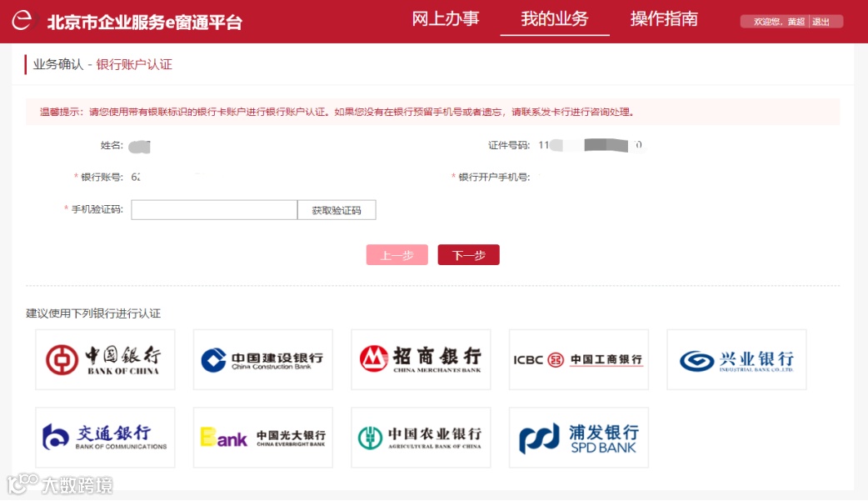Select the ICBC 中国工商银行 logo
Screen dimensions: 868x501
(578, 359)
